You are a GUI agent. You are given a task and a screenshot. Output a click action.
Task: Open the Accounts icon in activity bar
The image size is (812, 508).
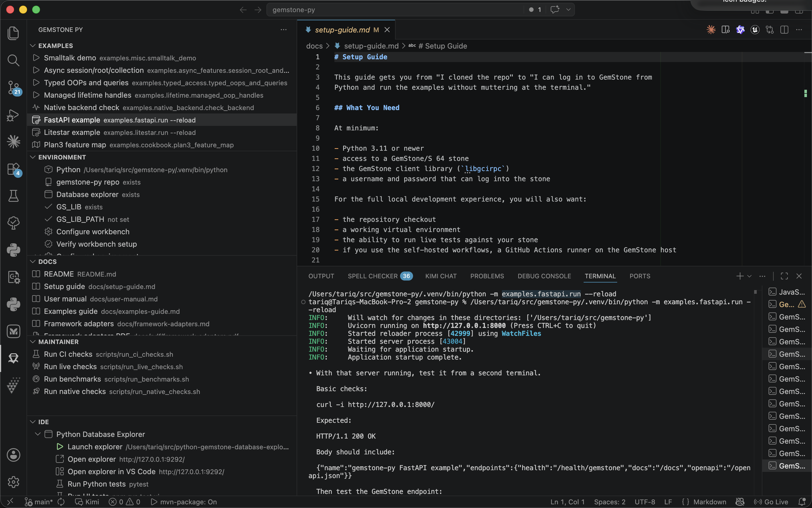(14, 455)
